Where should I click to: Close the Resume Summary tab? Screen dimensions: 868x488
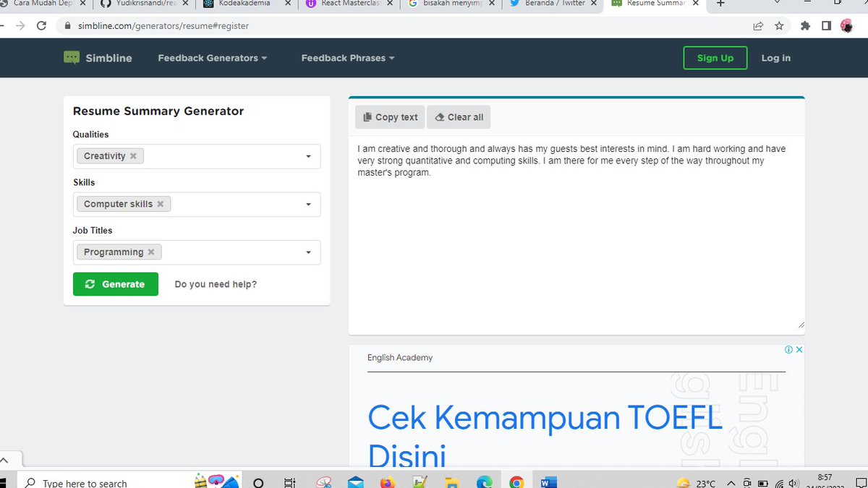click(696, 4)
